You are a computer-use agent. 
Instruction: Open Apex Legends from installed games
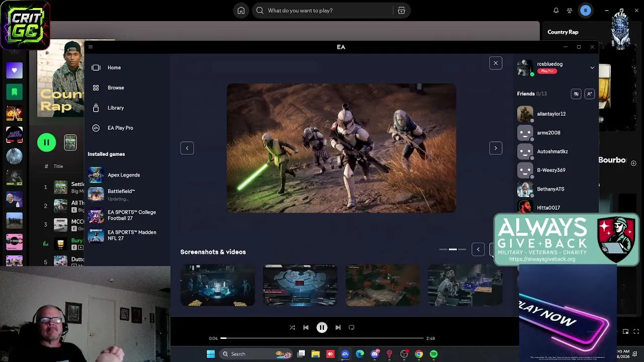tap(124, 175)
